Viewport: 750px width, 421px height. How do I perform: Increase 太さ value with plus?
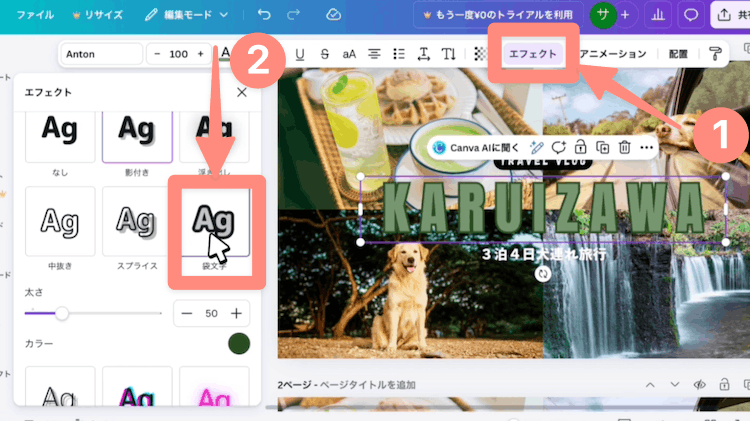236,313
